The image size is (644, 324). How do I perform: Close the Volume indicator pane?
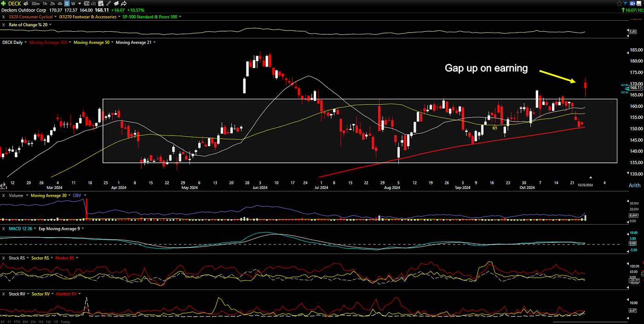click(3, 195)
